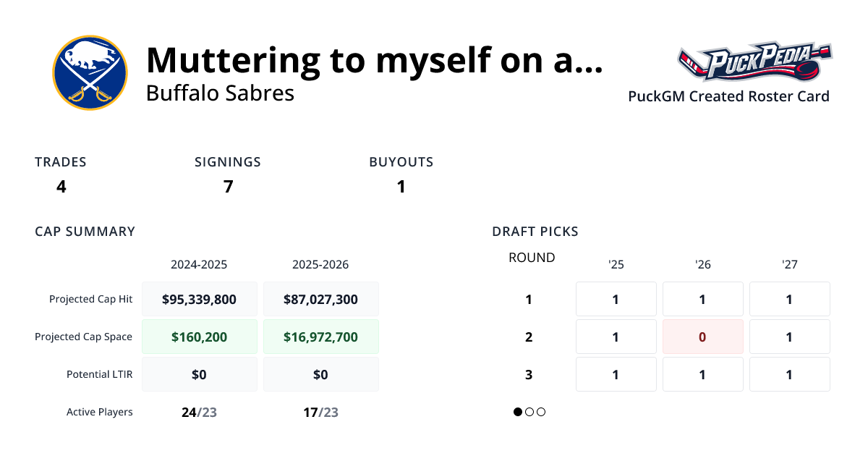This screenshot has width=868, height=456.
Task: Click the Buyouts count of 1
Action: (x=401, y=187)
